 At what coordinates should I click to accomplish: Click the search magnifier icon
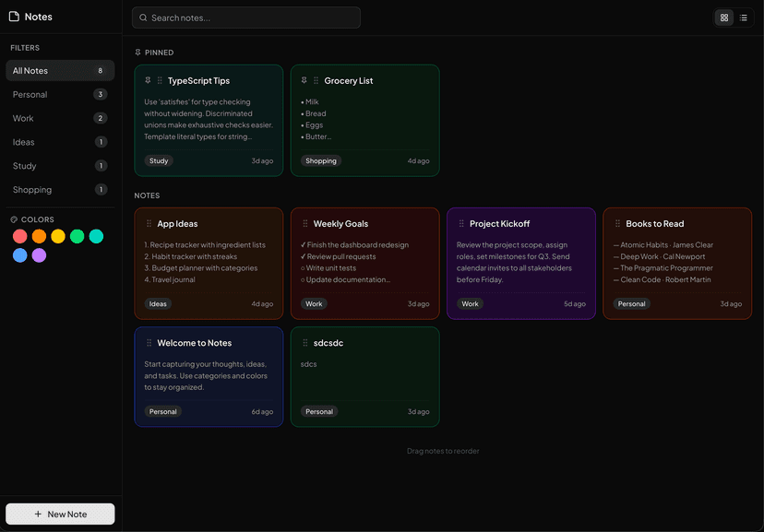(x=142, y=18)
